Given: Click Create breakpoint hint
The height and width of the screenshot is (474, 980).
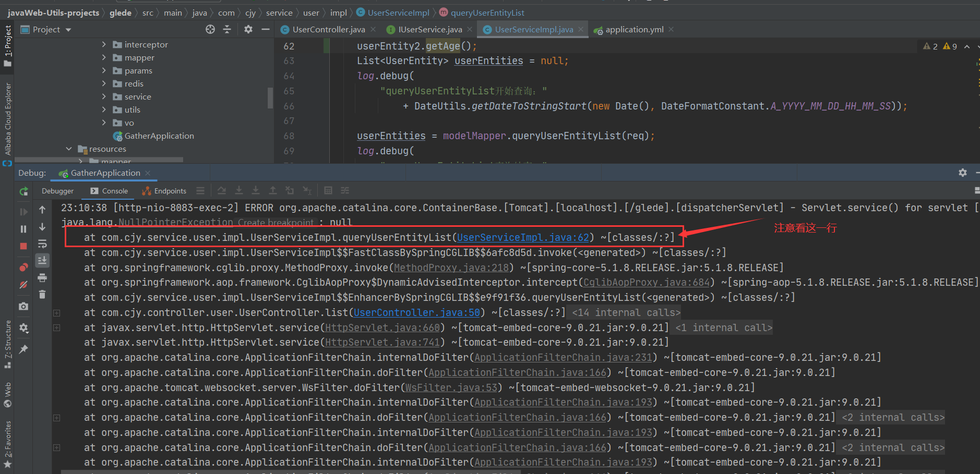Looking at the screenshot, I should (x=276, y=222).
